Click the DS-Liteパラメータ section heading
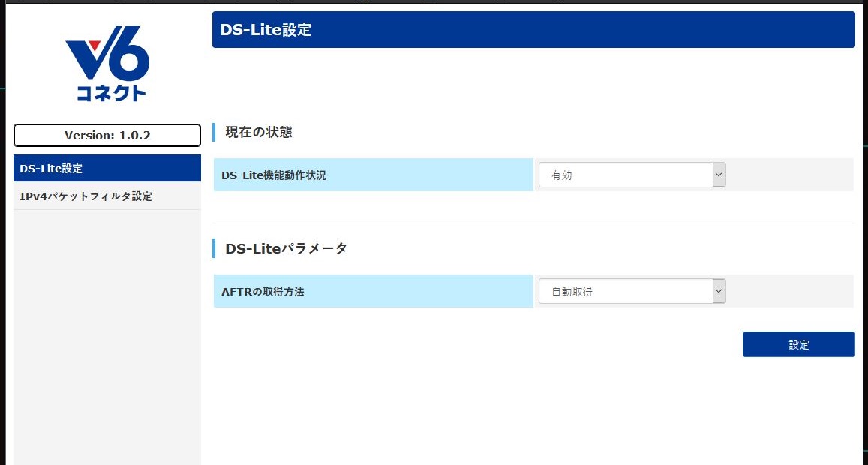The height and width of the screenshot is (465, 868). (x=286, y=248)
